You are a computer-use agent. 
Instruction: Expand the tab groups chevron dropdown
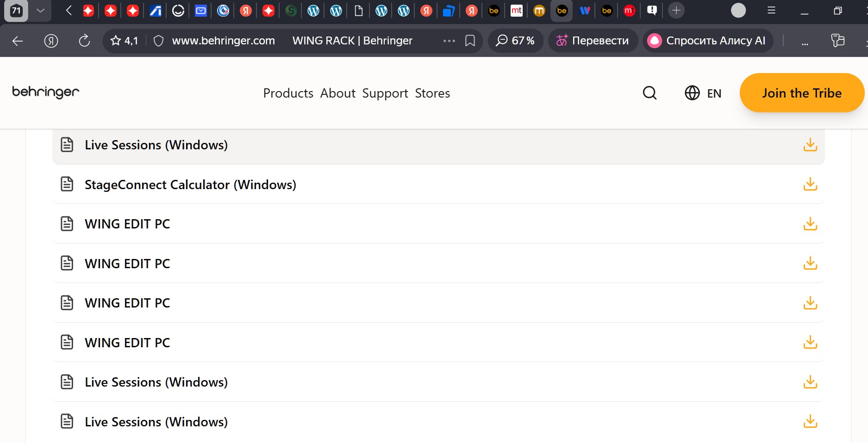pos(41,11)
